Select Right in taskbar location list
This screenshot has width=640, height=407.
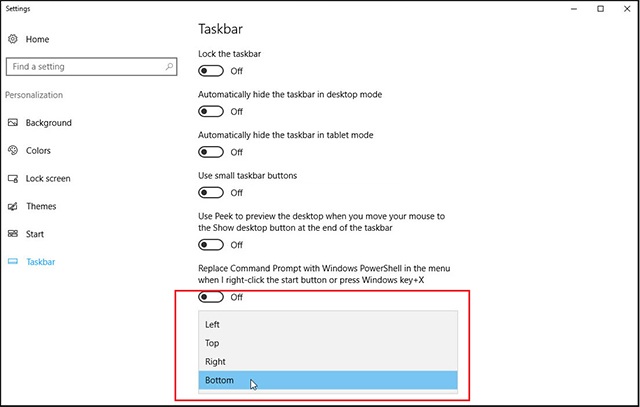[x=328, y=362]
